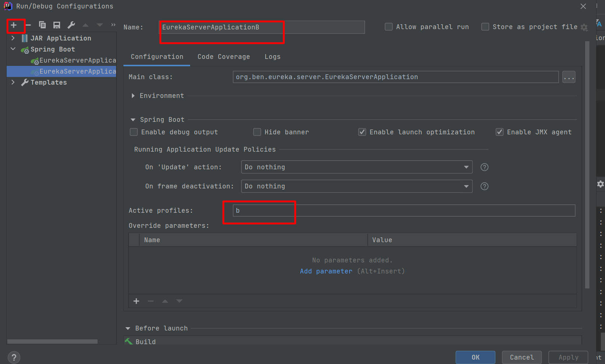Click the Spring Boot leaf icon in the tree
Viewport: 605px width, 364px height.
click(25, 50)
